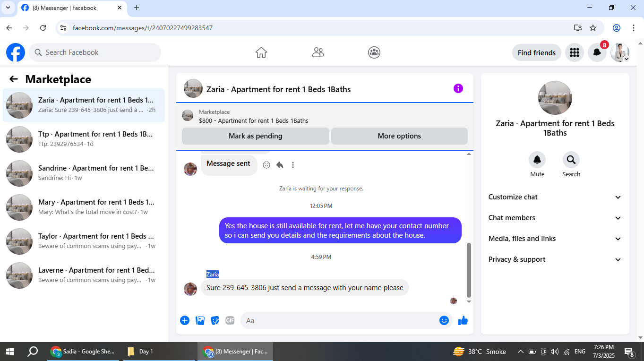Open more options for 'Message sent' bubble
This screenshot has width=644, height=361.
[x=293, y=165]
